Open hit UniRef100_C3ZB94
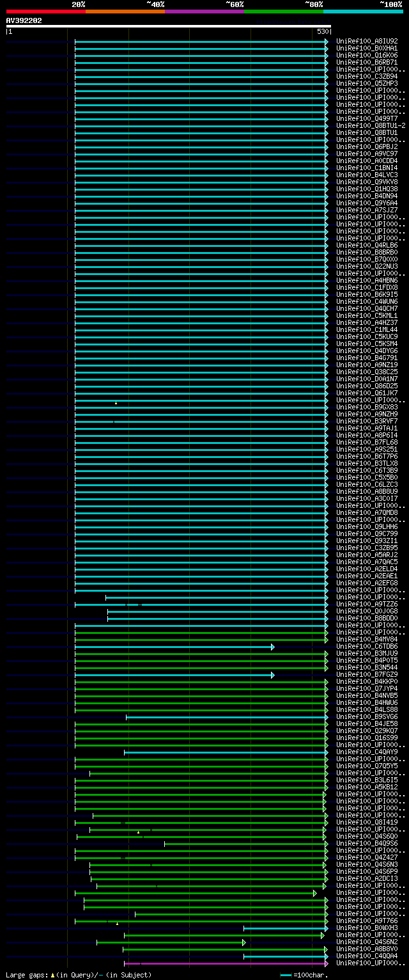This screenshot has width=409, height=980. click(367, 76)
